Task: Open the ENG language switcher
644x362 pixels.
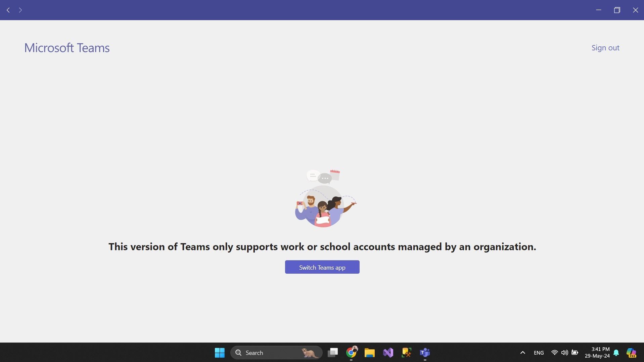Action: (539, 353)
